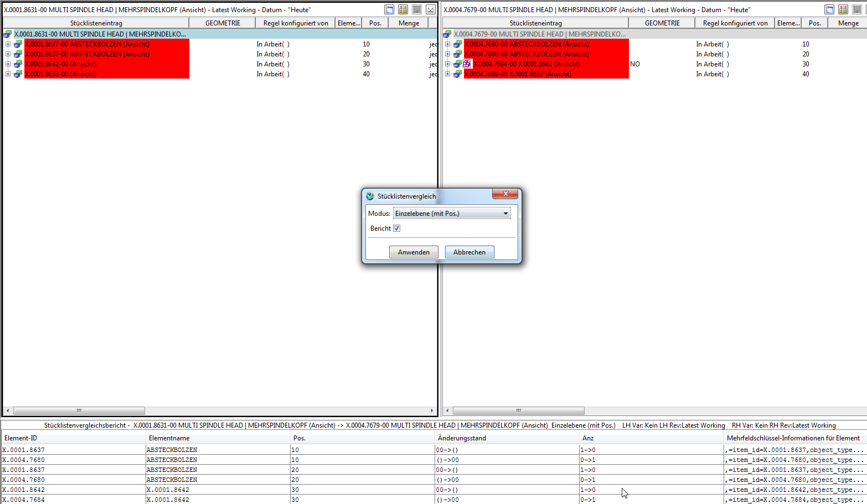Click new window icon in left pane toolbar

click(389, 9)
